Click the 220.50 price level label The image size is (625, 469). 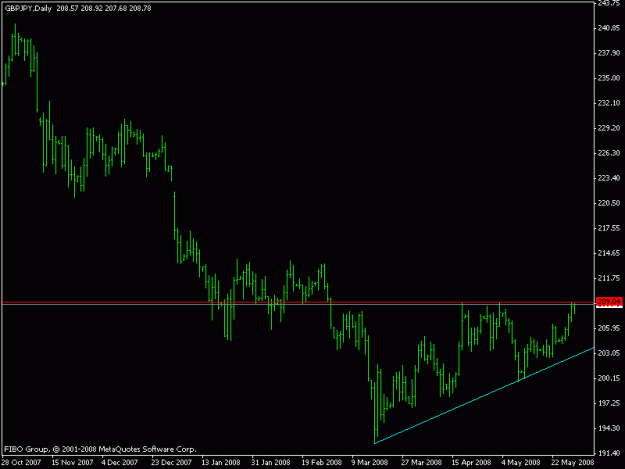point(609,203)
